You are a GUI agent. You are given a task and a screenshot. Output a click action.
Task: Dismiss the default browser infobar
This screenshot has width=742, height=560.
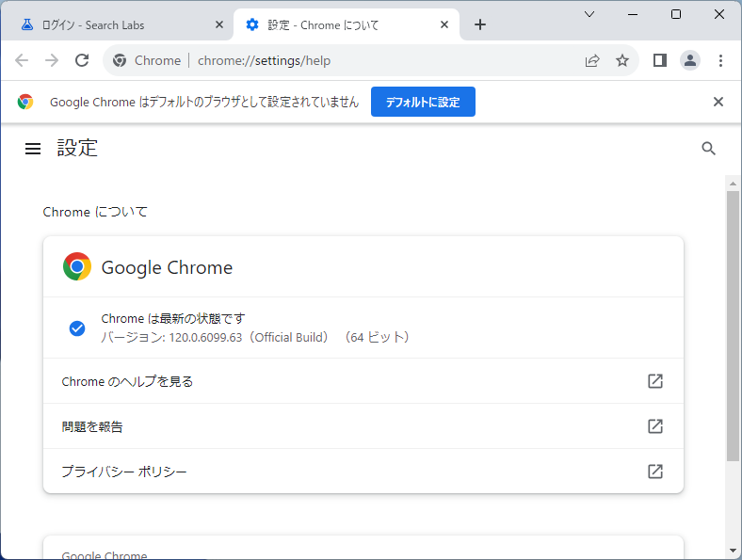[x=718, y=102]
